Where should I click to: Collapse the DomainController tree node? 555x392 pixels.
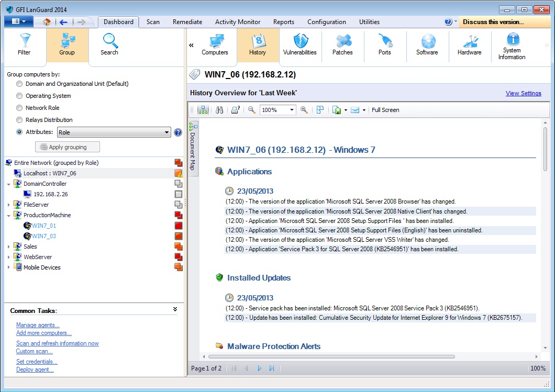[8, 184]
